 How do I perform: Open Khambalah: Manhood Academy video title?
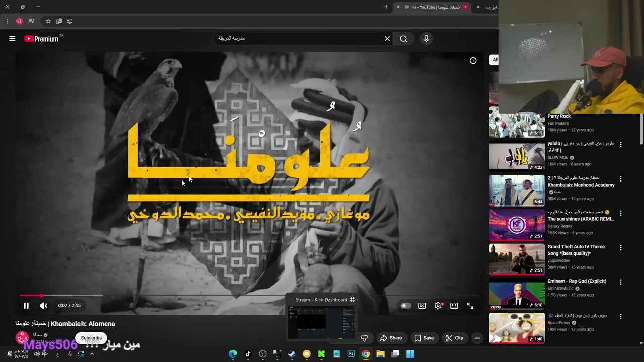coord(581,182)
